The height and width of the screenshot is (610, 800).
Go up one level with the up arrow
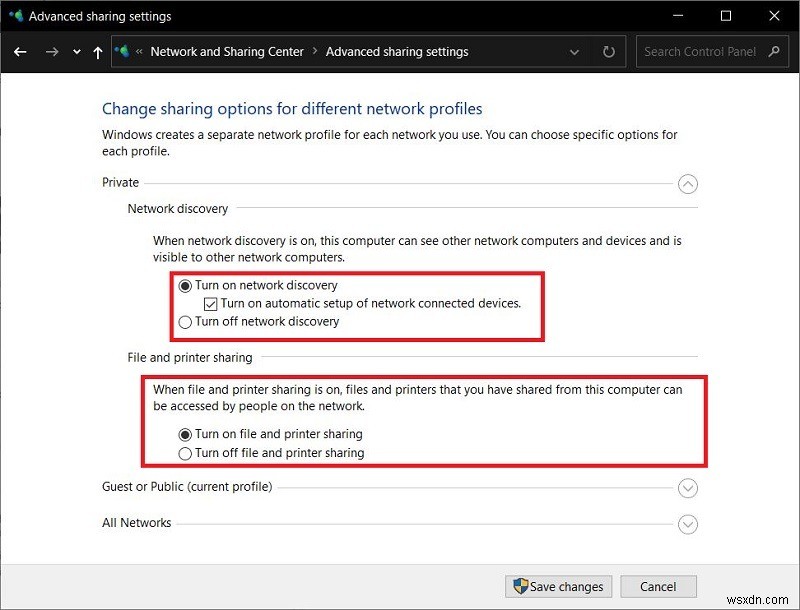(x=96, y=51)
